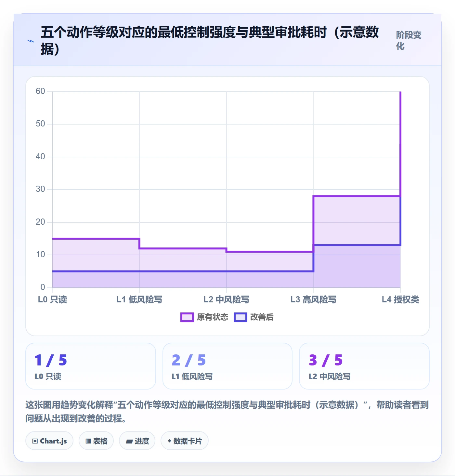Click the blue 改善后 legend swatch
Image resolution: width=455 pixels, height=476 pixels.
(x=240, y=317)
